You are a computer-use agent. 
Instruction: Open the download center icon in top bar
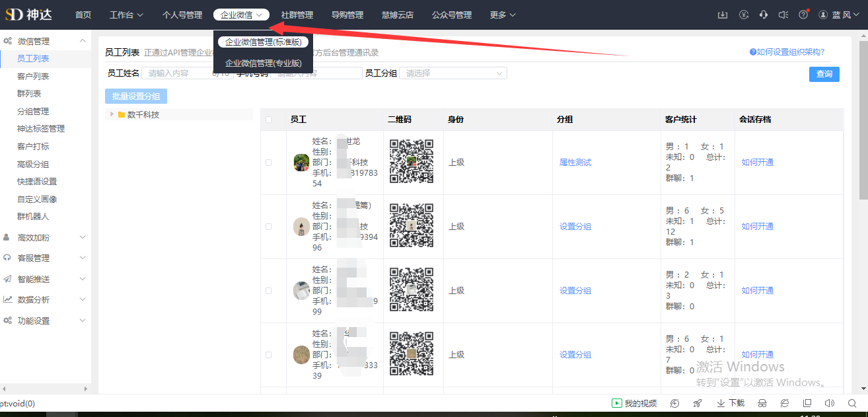pyautogui.click(x=723, y=15)
